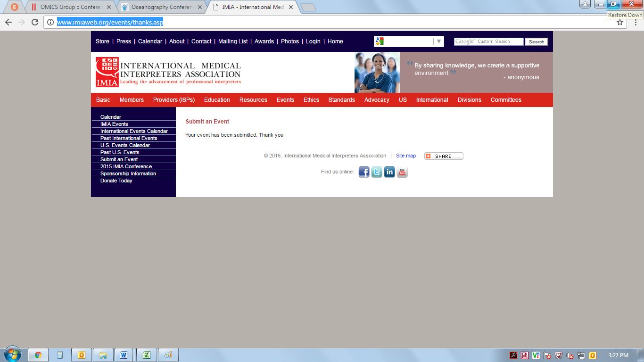This screenshot has width=644, height=362.
Task: Bookmark page with star icon
Action: coord(620,22)
